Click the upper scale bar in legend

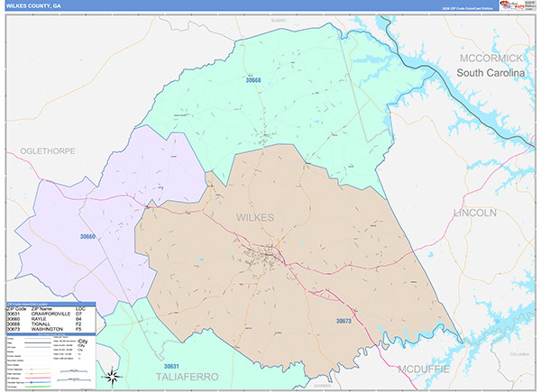[74, 371]
